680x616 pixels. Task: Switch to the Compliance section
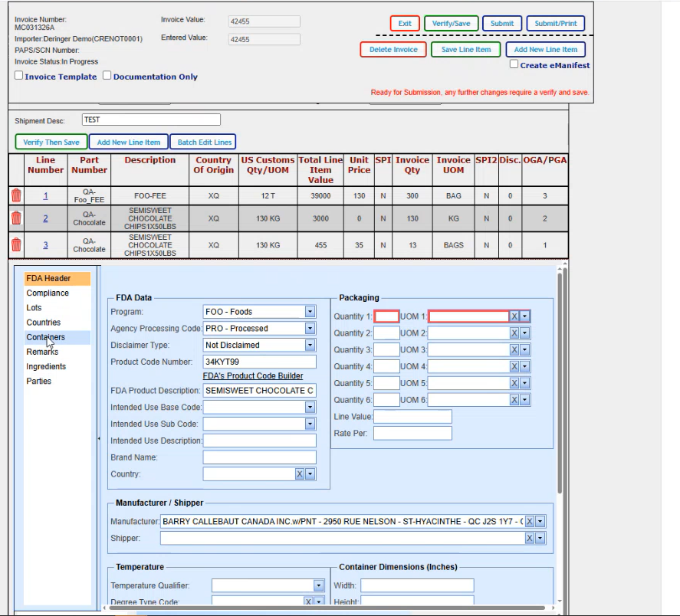tap(48, 293)
